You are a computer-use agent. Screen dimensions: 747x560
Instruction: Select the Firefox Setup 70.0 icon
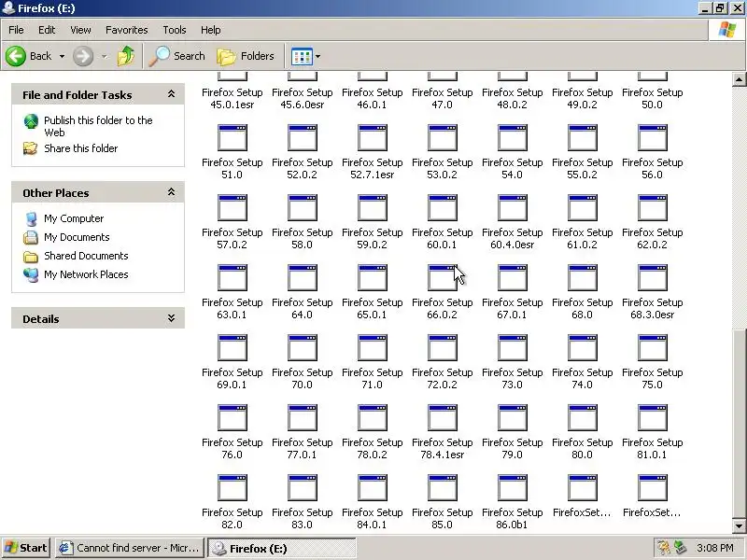click(x=302, y=347)
